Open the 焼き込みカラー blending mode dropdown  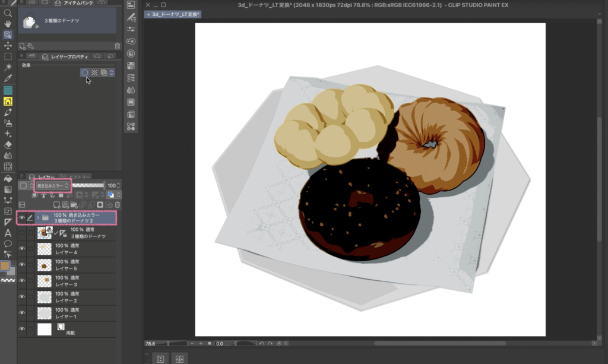pos(53,186)
